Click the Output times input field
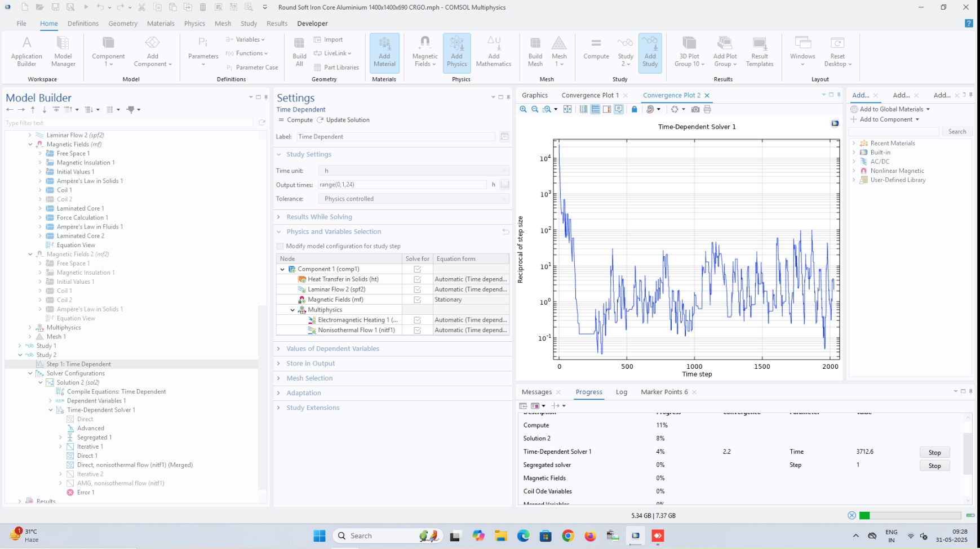This screenshot has height=549, width=980. click(x=402, y=185)
